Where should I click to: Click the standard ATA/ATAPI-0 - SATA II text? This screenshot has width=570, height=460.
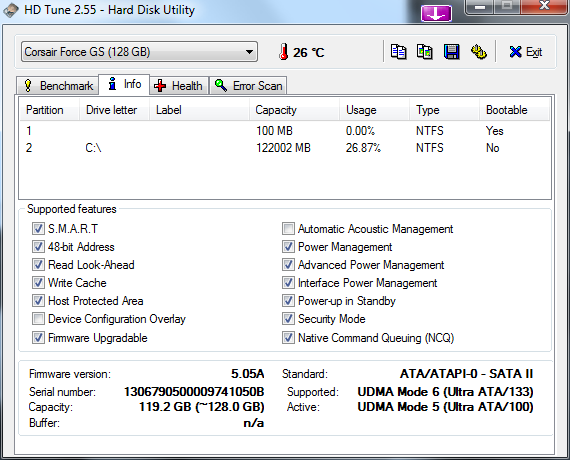pyautogui.click(x=466, y=373)
